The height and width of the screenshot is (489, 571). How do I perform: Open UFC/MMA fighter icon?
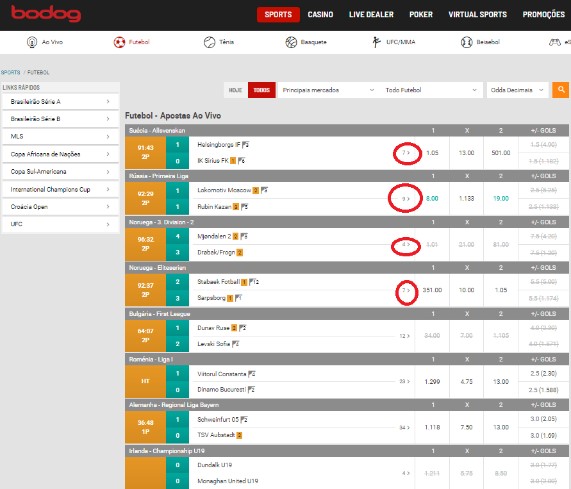click(x=376, y=42)
